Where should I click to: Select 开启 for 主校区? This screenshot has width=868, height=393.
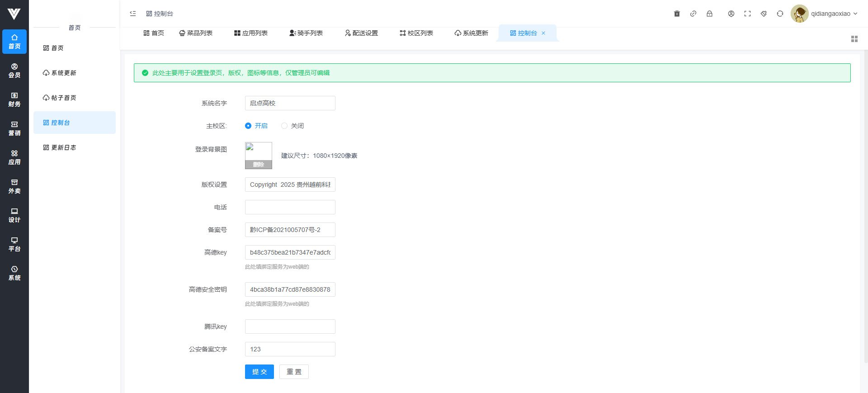(x=248, y=126)
